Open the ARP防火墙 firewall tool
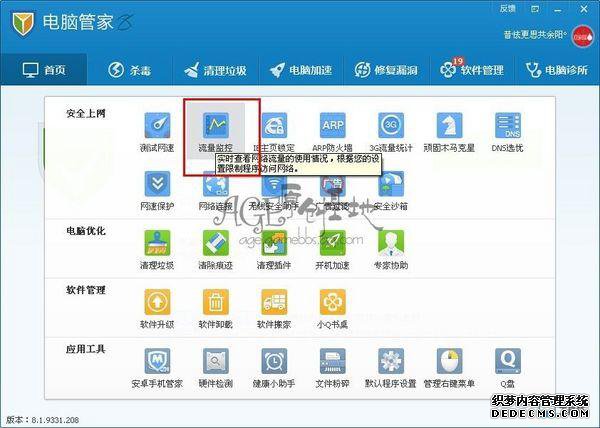Screen dimensions: 600x428 pyautogui.click(x=333, y=132)
